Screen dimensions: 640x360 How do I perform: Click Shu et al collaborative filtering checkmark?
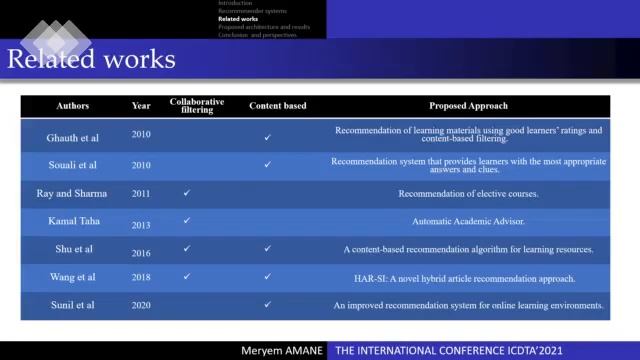tap(187, 248)
